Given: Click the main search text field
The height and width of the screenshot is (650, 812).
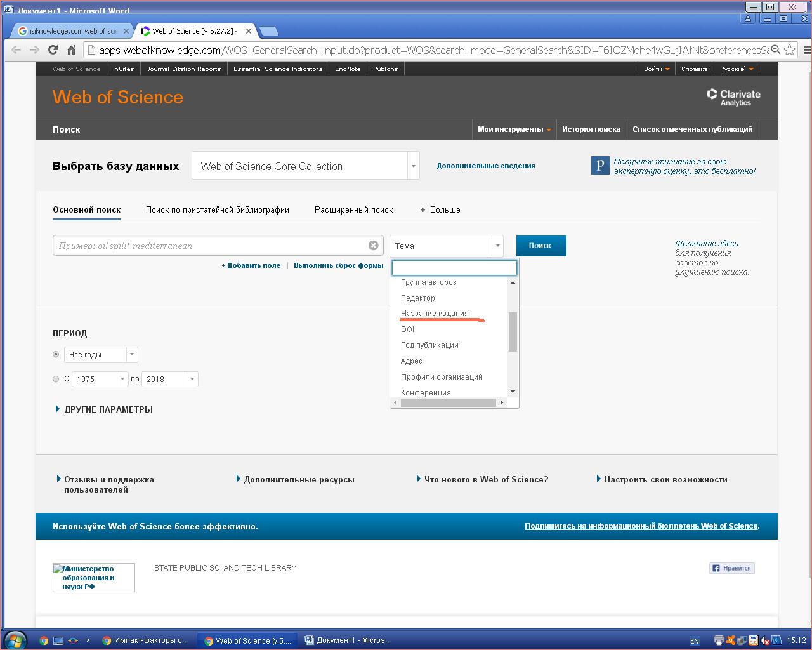Looking at the screenshot, I should [x=218, y=246].
